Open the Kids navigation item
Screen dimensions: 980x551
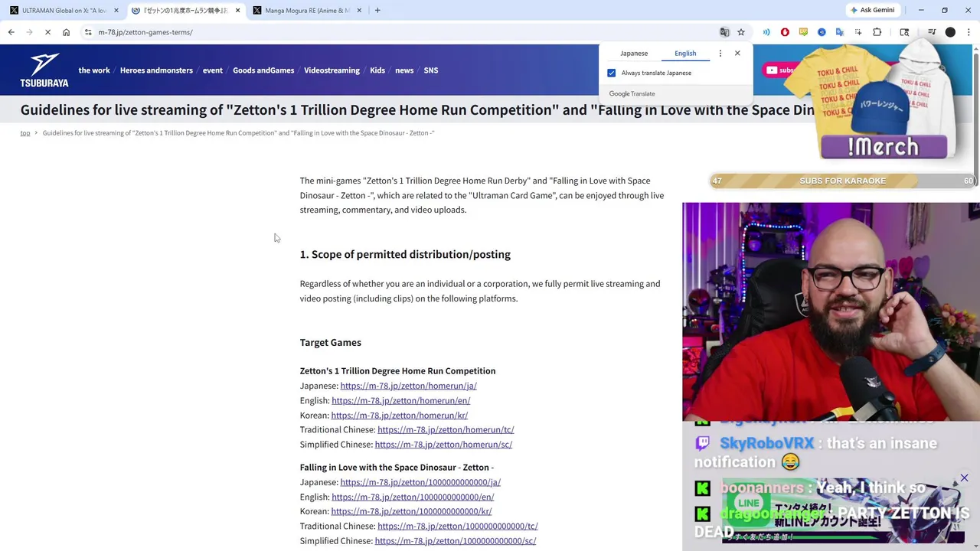click(377, 70)
